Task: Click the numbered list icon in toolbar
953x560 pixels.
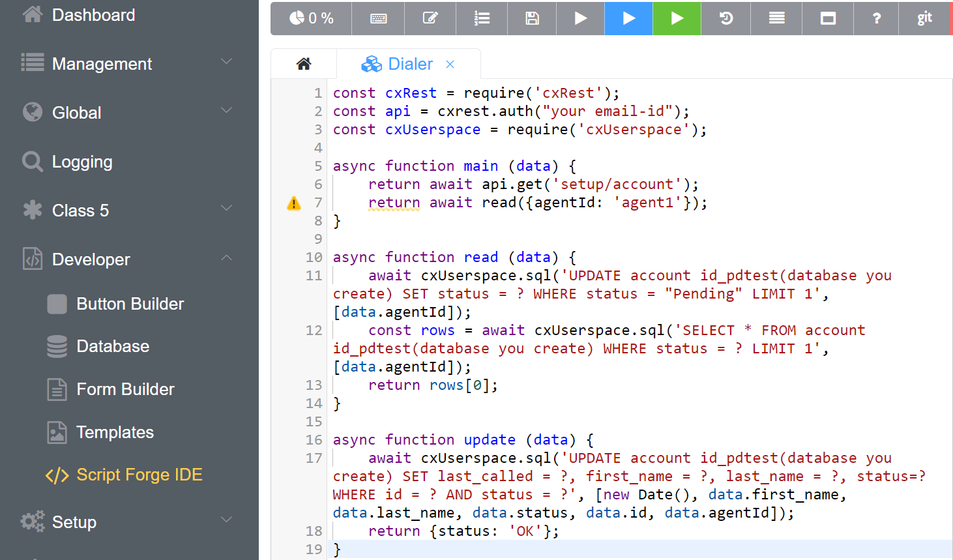Action: coord(482,18)
